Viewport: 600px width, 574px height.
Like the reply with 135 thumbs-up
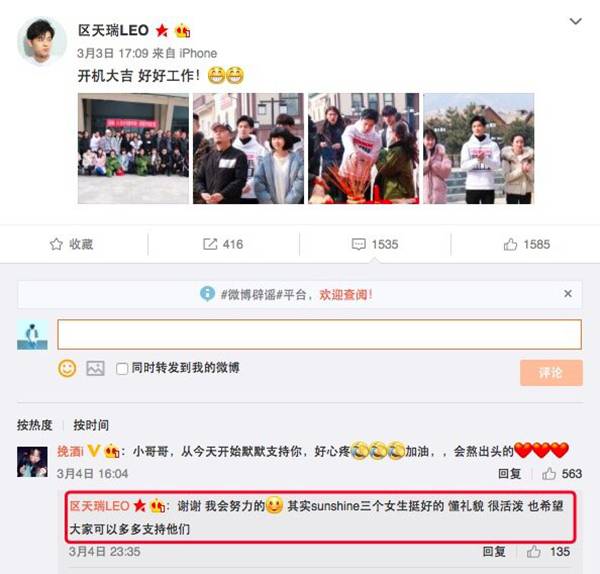coord(533,551)
